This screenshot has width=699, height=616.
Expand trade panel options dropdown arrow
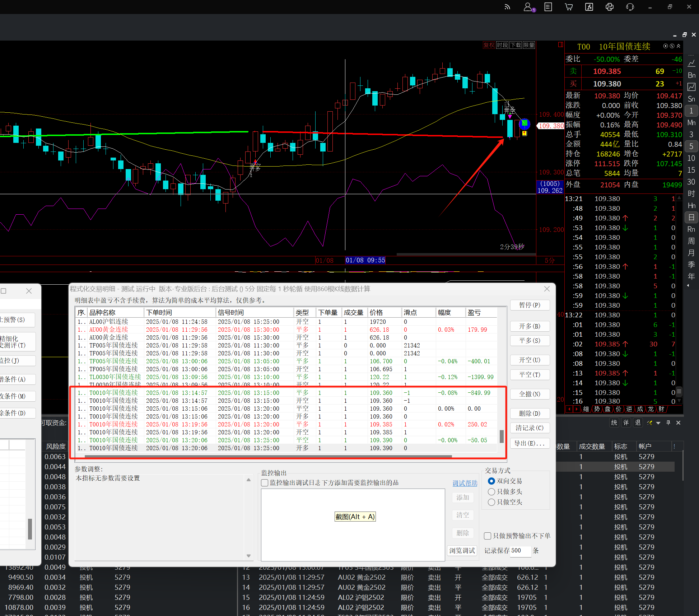point(658,423)
